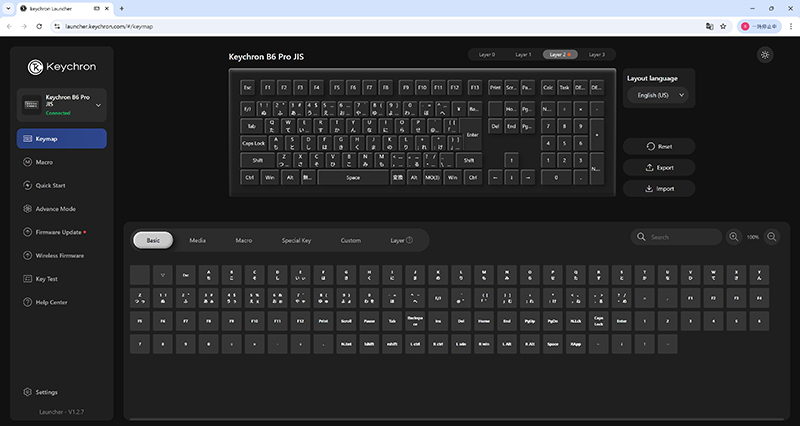Select the Media keycode tab
The image size is (800, 426).
point(197,240)
